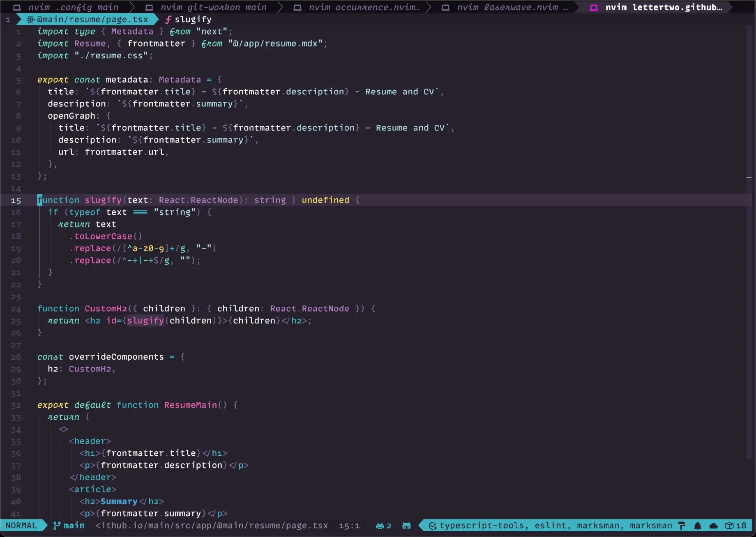Click the '"next"' import string on line 1

tap(212, 31)
